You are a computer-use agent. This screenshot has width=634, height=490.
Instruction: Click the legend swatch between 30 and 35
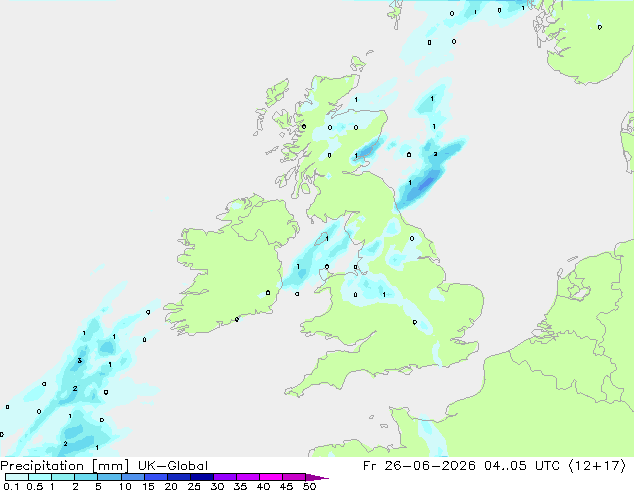tap(224, 477)
